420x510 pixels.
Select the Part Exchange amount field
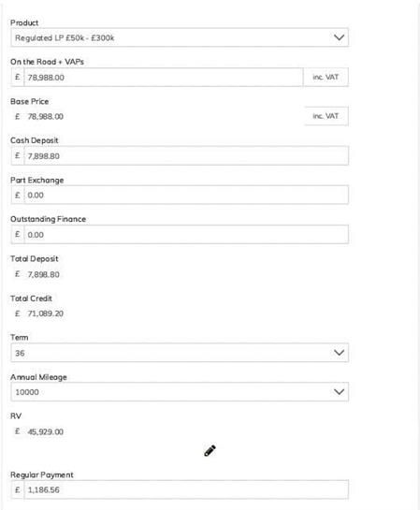186,196
